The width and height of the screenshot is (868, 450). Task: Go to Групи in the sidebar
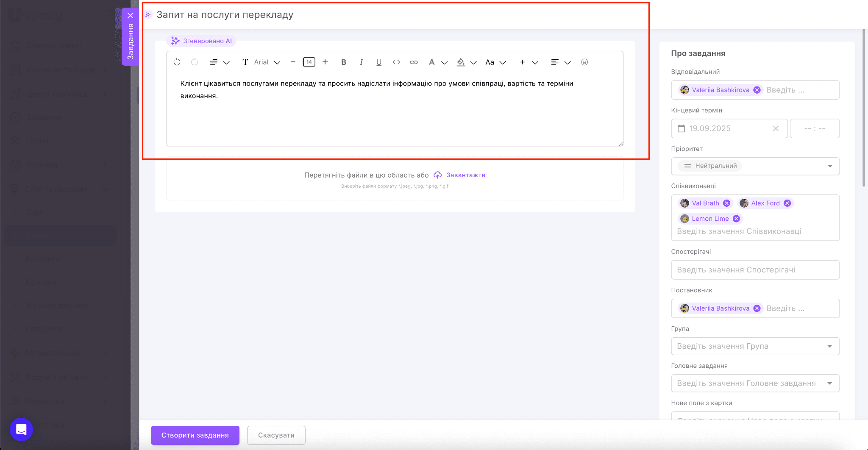click(x=37, y=141)
